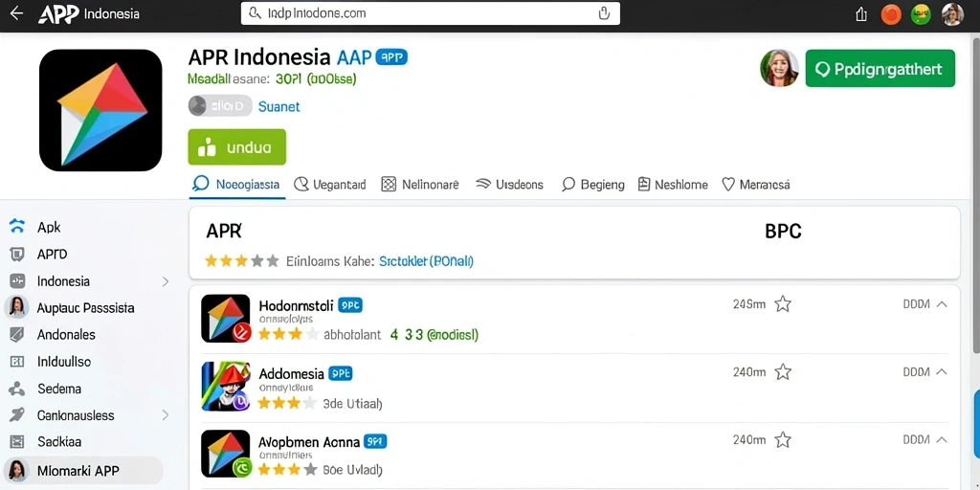
Task: Click the Hodonmstoli title text
Action: [296, 305]
